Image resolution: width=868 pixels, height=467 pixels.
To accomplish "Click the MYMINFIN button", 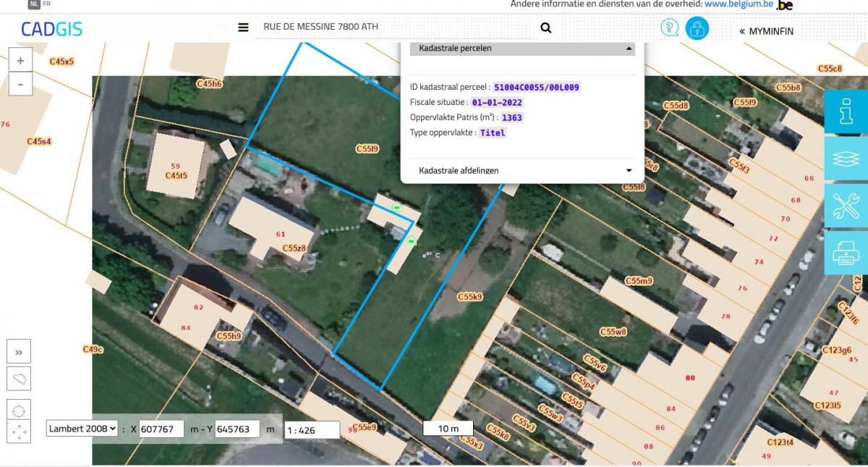I will coord(766,31).
